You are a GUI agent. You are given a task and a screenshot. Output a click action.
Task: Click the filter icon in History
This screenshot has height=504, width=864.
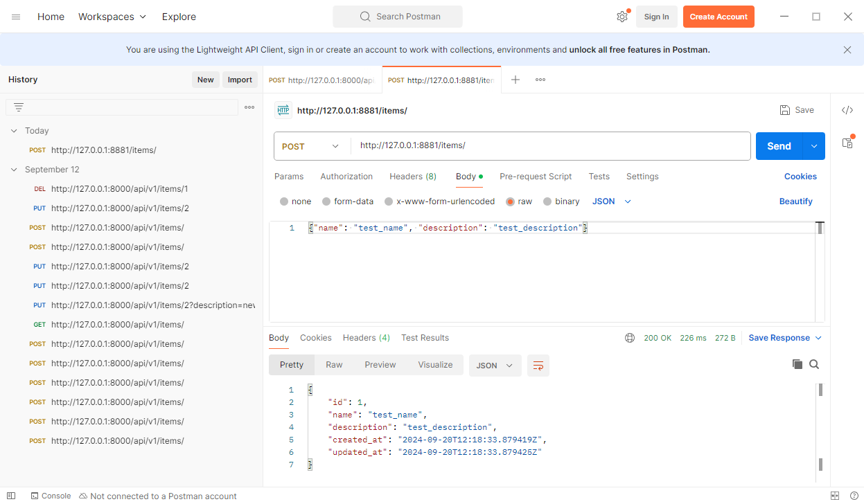tap(19, 107)
